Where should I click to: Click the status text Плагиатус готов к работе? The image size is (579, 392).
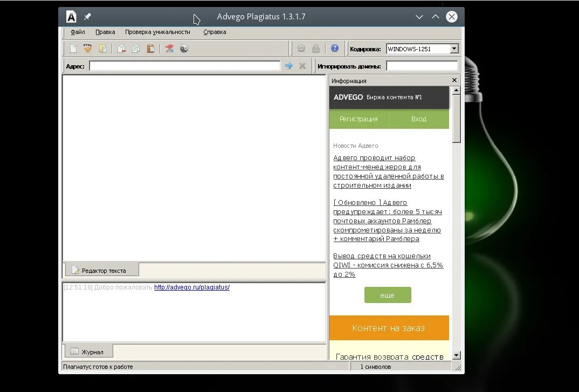click(98, 367)
